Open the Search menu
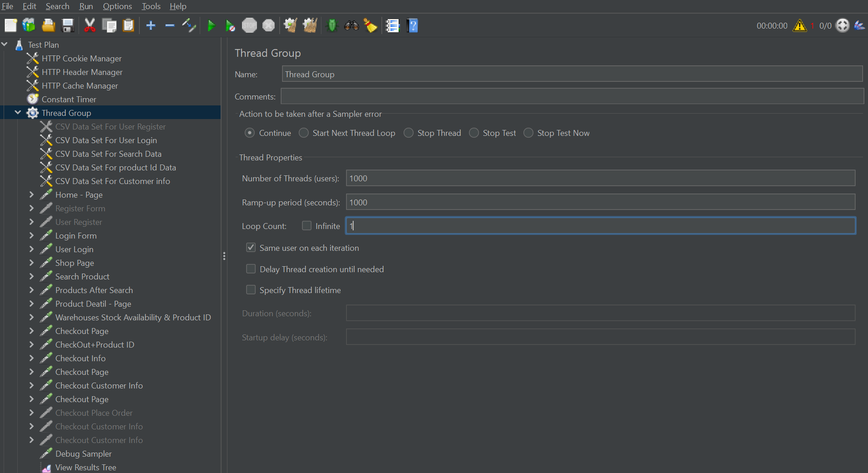This screenshot has height=473, width=868. click(58, 6)
